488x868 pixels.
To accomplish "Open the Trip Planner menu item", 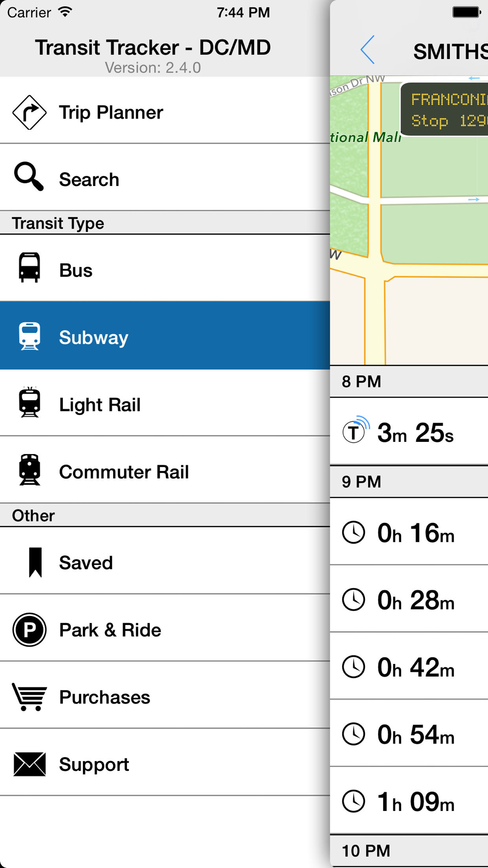I will [111, 113].
